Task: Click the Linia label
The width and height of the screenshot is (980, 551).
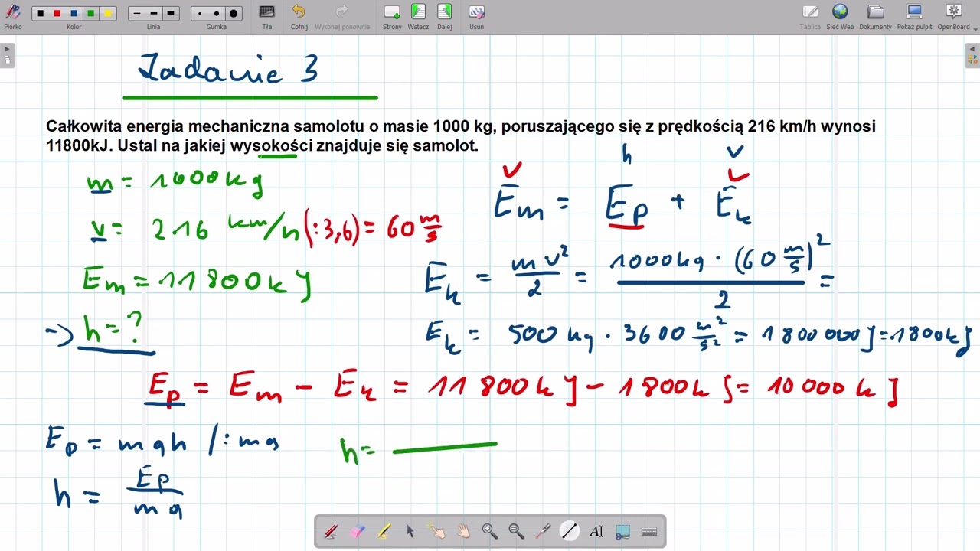Action: 154,27
